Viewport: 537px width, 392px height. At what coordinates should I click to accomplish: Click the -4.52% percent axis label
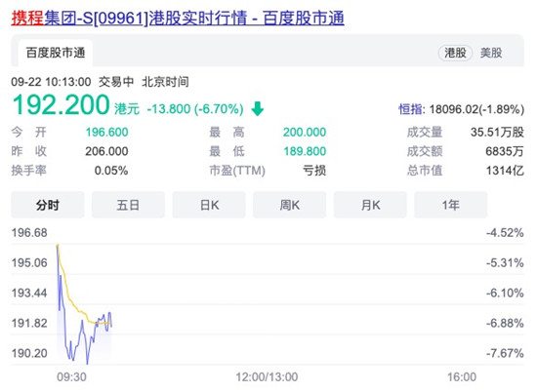pos(505,233)
